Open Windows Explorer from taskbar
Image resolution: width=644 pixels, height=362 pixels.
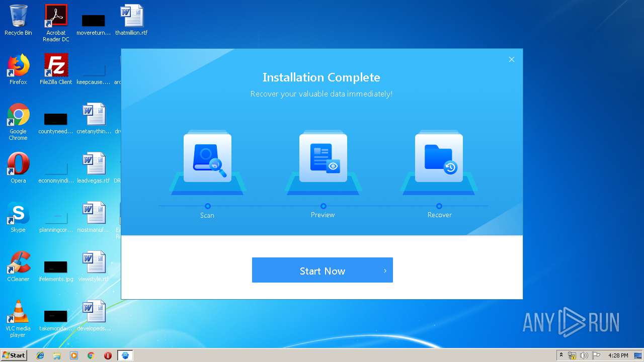[x=57, y=355]
